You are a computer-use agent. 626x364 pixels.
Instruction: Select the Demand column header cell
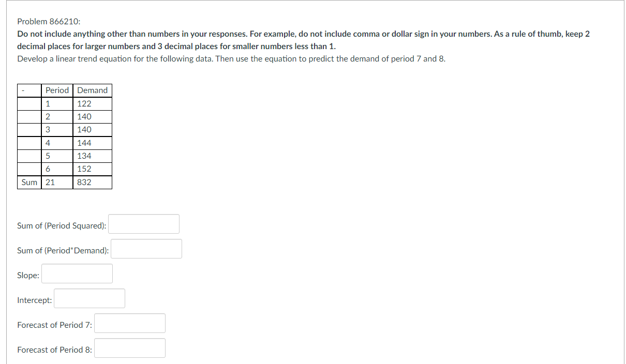92,90
